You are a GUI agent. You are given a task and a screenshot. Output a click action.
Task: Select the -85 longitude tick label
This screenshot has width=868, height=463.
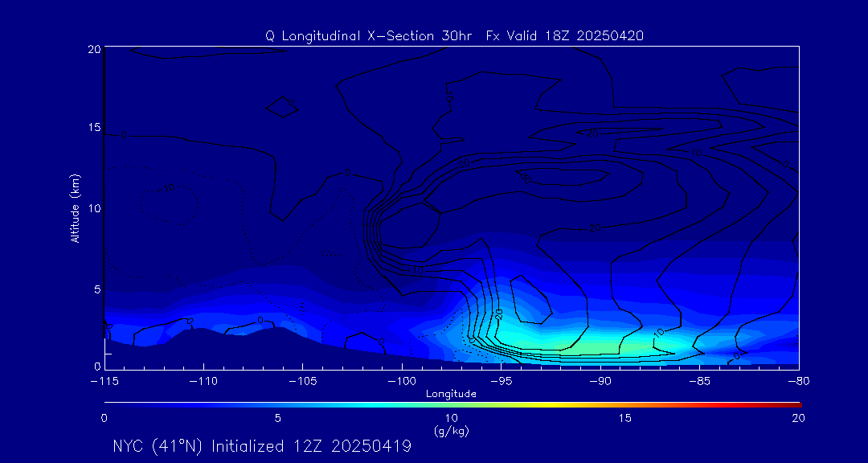(700, 382)
